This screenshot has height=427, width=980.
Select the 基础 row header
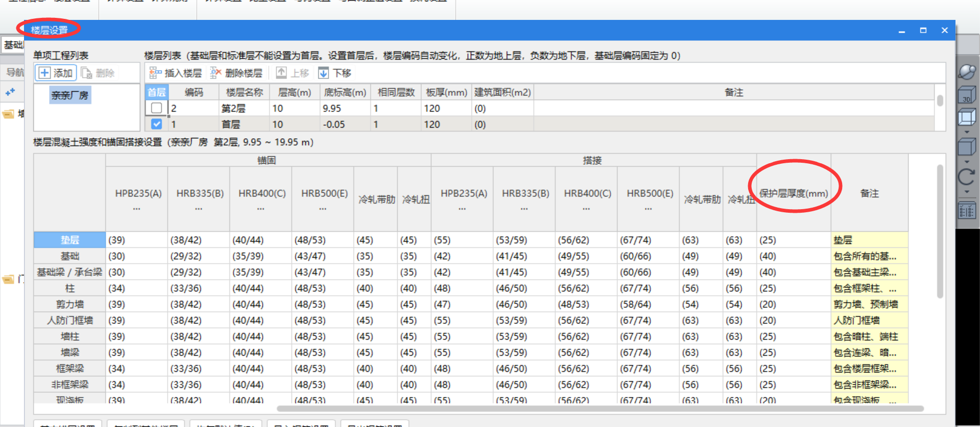point(70,256)
